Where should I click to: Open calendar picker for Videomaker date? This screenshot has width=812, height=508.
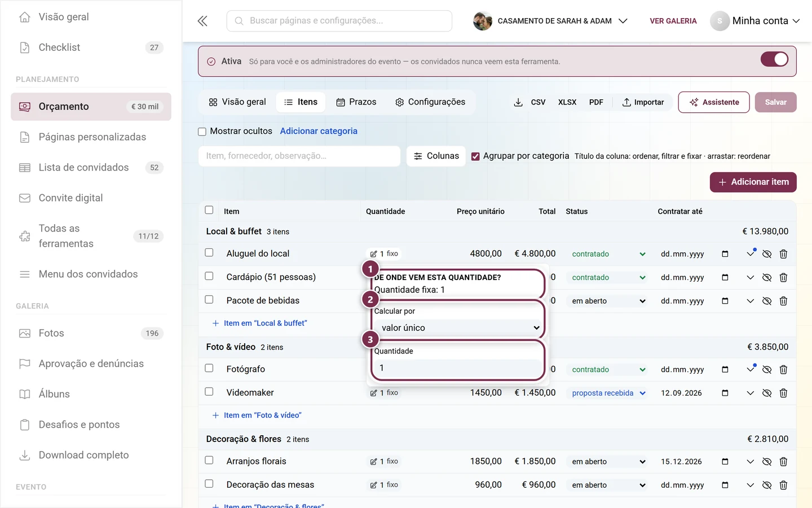725,393
